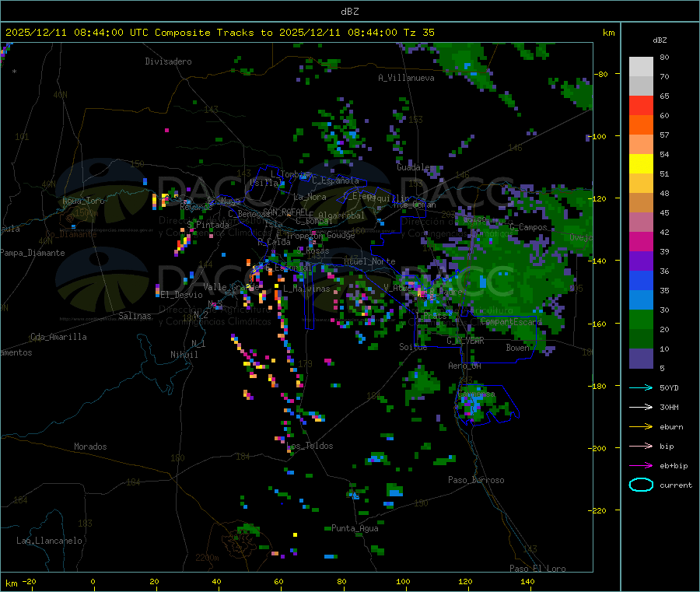
Task: Click the Divisadero map label
Action: pyautogui.click(x=168, y=61)
